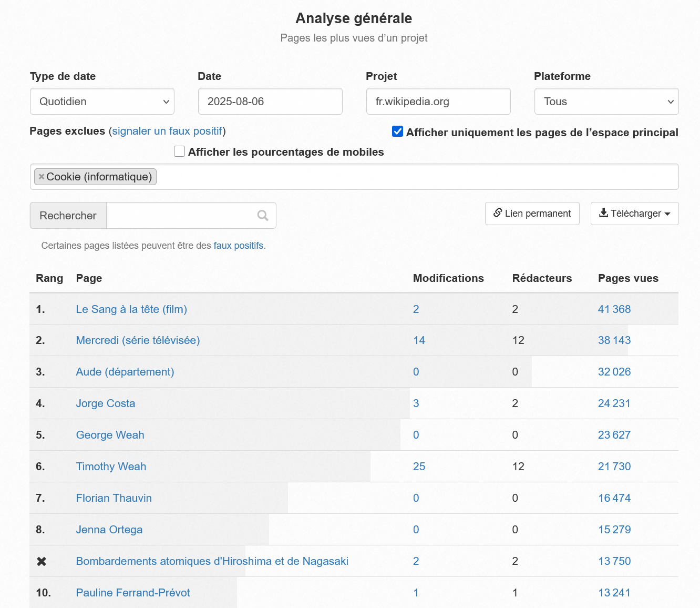Enable Afficher les pourcentages de mobiles
700x608 pixels.
180,151
